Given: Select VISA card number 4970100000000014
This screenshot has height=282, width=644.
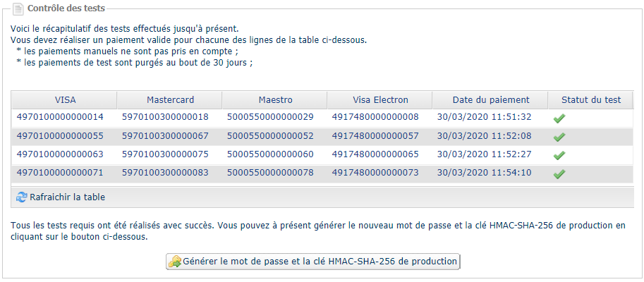Looking at the screenshot, I should point(60,118).
